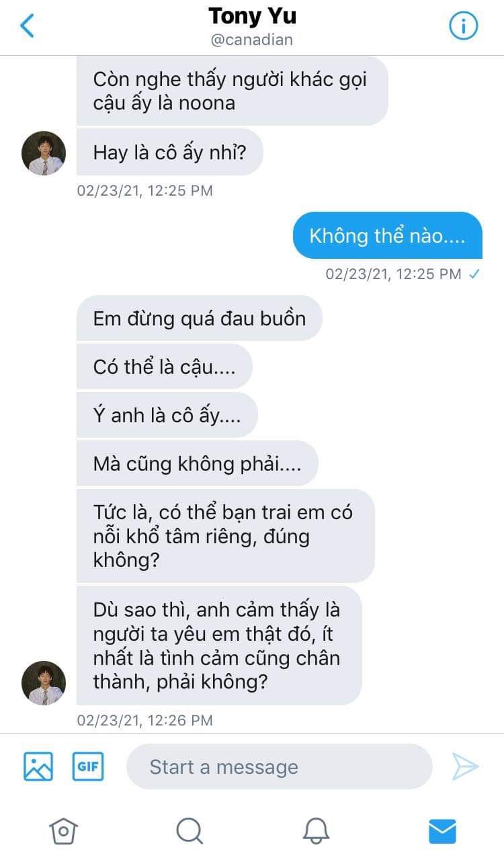The width and height of the screenshot is (504, 866).
Task: Tap avatar beside "Hay là cô ấy nhỉ?"
Action: coord(44,153)
